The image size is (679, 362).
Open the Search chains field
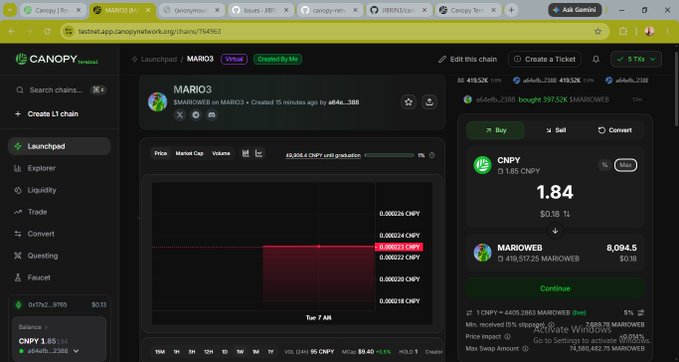(x=61, y=90)
